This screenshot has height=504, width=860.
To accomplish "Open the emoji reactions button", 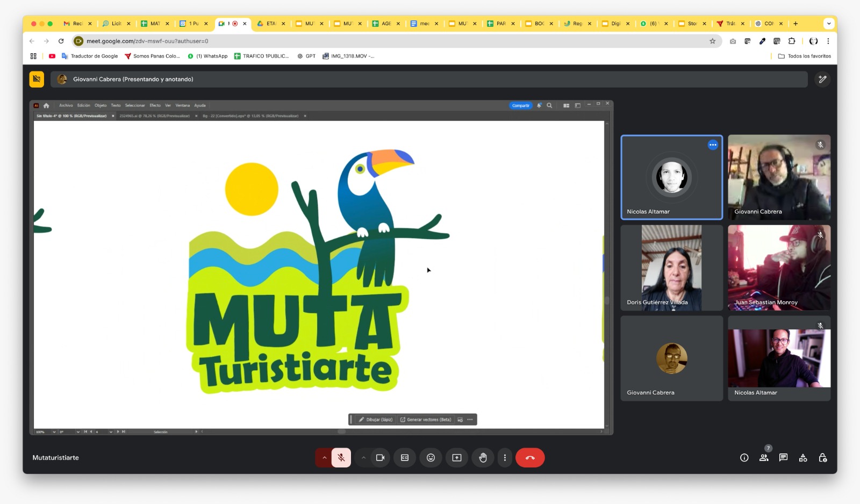I will pyautogui.click(x=431, y=458).
